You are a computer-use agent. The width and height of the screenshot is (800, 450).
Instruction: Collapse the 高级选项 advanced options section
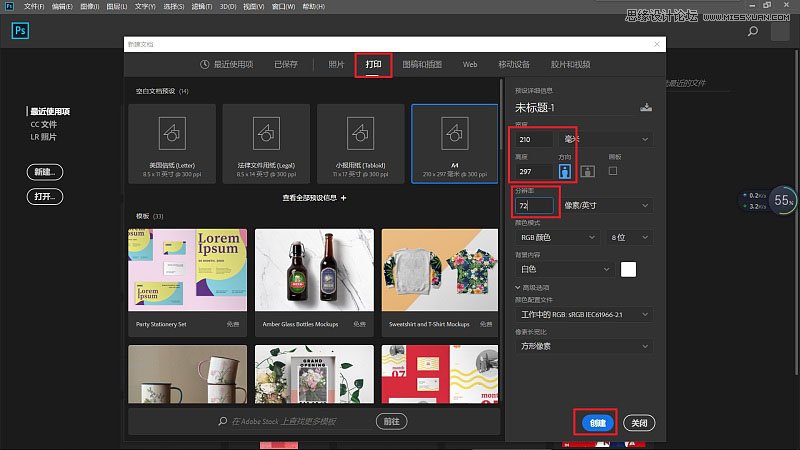click(x=532, y=288)
